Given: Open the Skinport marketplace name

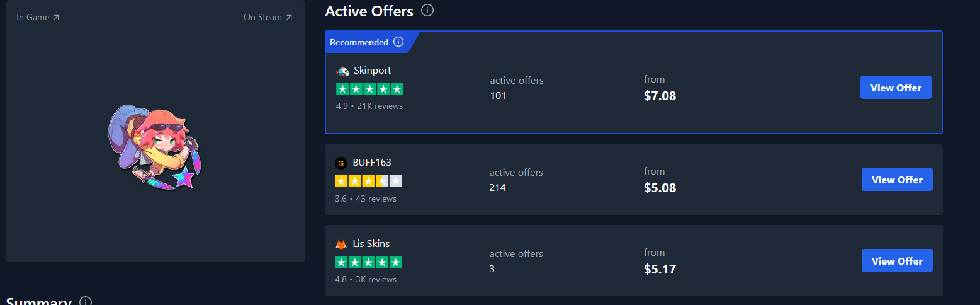Looking at the screenshot, I should coord(372,71).
